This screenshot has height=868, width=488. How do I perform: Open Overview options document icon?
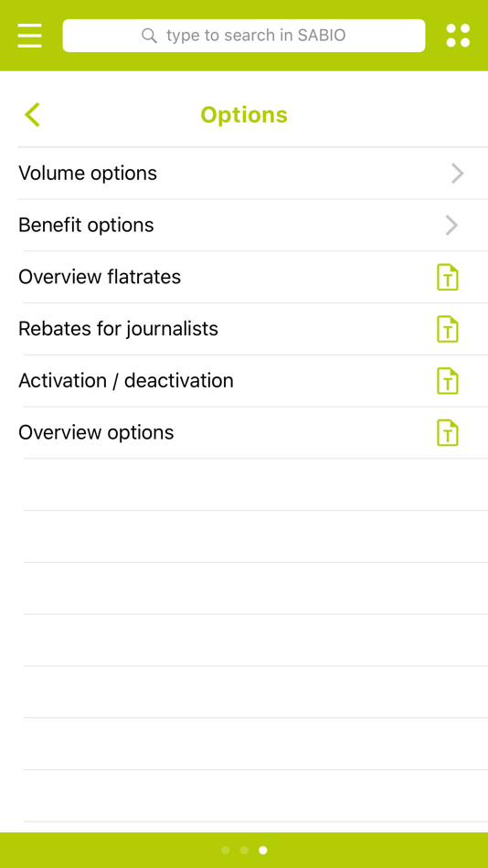click(448, 433)
